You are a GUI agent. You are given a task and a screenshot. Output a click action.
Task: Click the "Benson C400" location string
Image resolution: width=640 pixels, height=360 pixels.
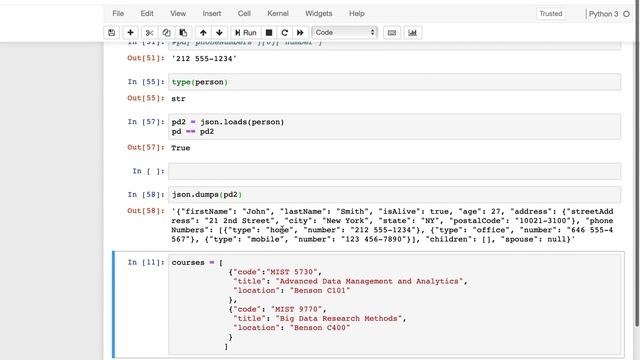tap(320, 328)
